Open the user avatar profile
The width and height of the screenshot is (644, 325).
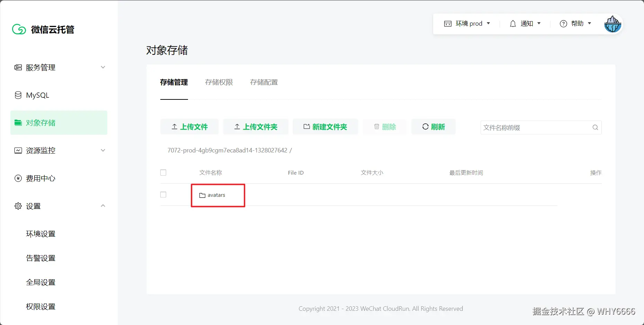(x=612, y=24)
